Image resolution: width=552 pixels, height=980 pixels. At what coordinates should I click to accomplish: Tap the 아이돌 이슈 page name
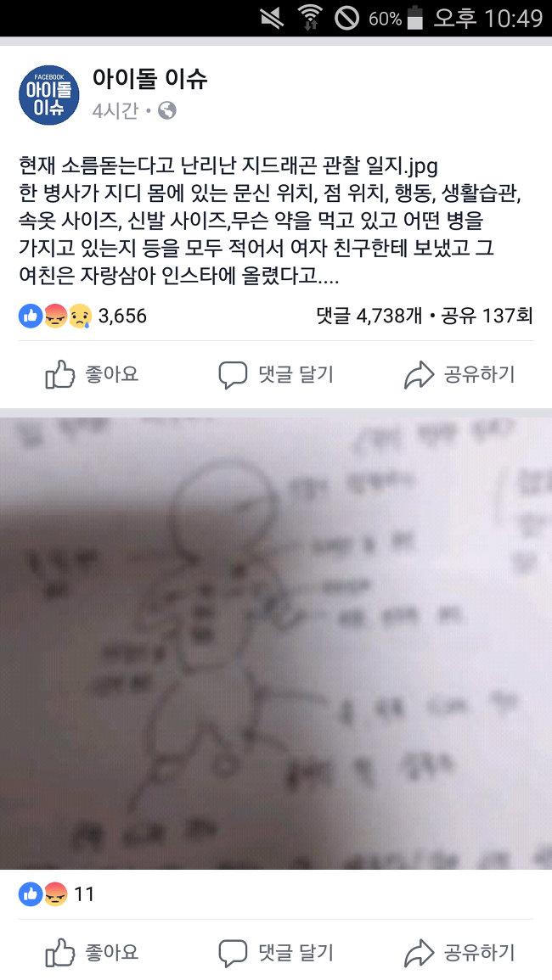[x=149, y=79]
